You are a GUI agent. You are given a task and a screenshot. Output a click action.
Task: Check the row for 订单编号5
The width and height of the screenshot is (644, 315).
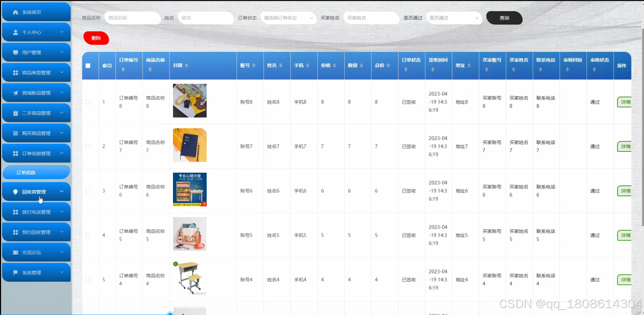[88, 235]
